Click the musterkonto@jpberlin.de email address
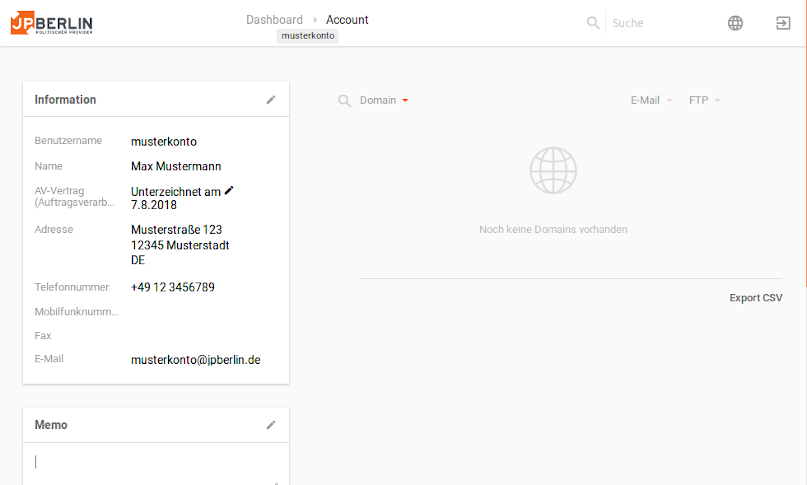The image size is (807, 485). pyautogui.click(x=195, y=360)
